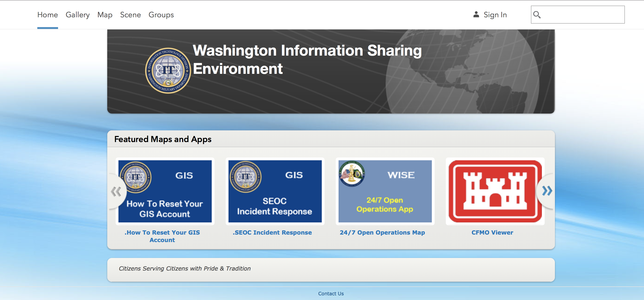Open the IT Division seal on the GIS reset thumbnail
Screen dimensions: 644x300
point(136,177)
